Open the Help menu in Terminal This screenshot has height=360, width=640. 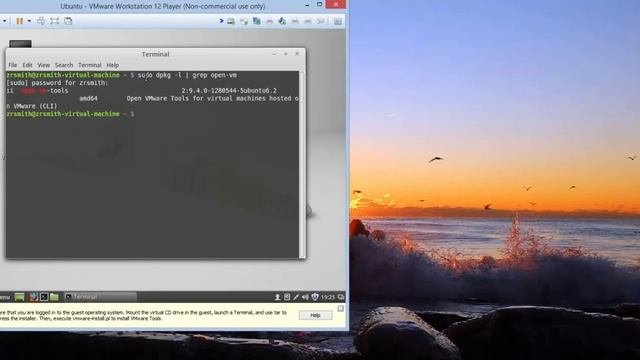click(113, 65)
